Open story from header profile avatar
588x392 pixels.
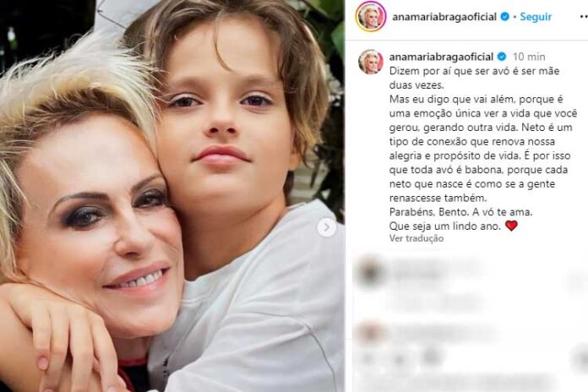tap(371, 17)
